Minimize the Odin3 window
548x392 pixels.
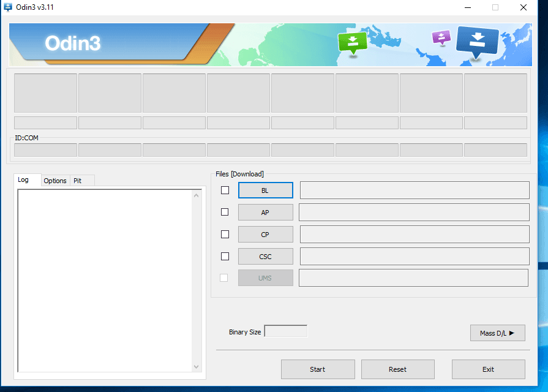coord(468,7)
